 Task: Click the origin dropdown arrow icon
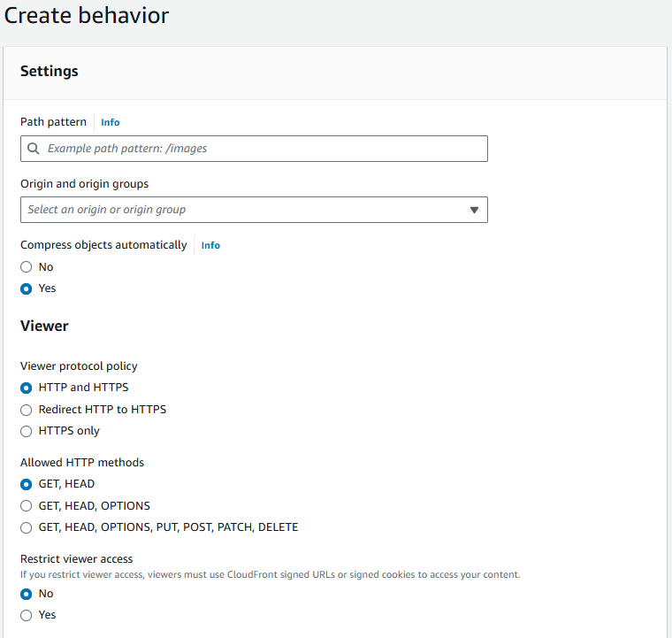point(474,210)
